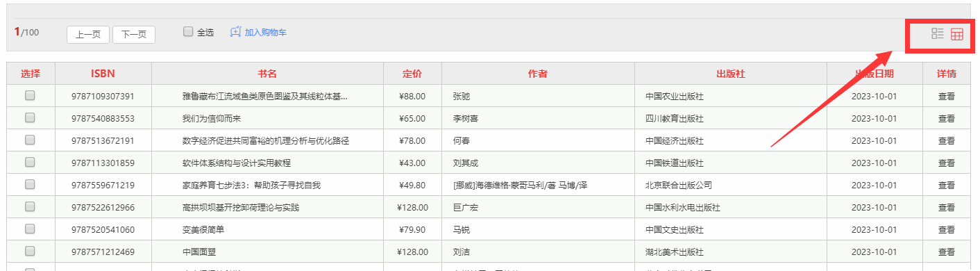Click the ISBN column header
980x271 pixels.
103,74
